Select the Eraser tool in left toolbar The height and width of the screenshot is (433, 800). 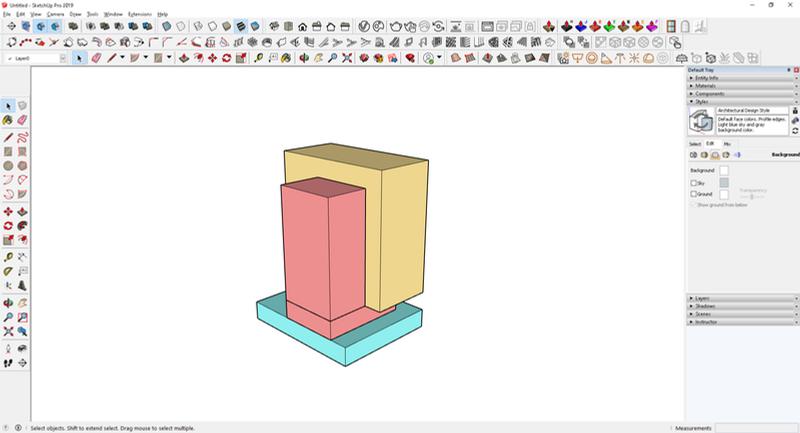pyautogui.click(x=22, y=120)
